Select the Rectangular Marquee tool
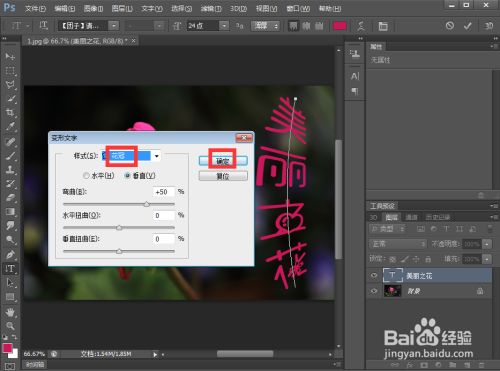The height and width of the screenshot is (371, 500). pos(10,71)
